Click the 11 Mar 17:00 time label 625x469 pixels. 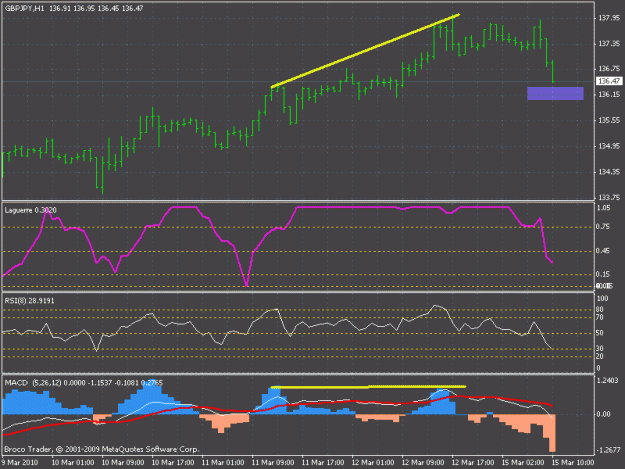point(323,463)
